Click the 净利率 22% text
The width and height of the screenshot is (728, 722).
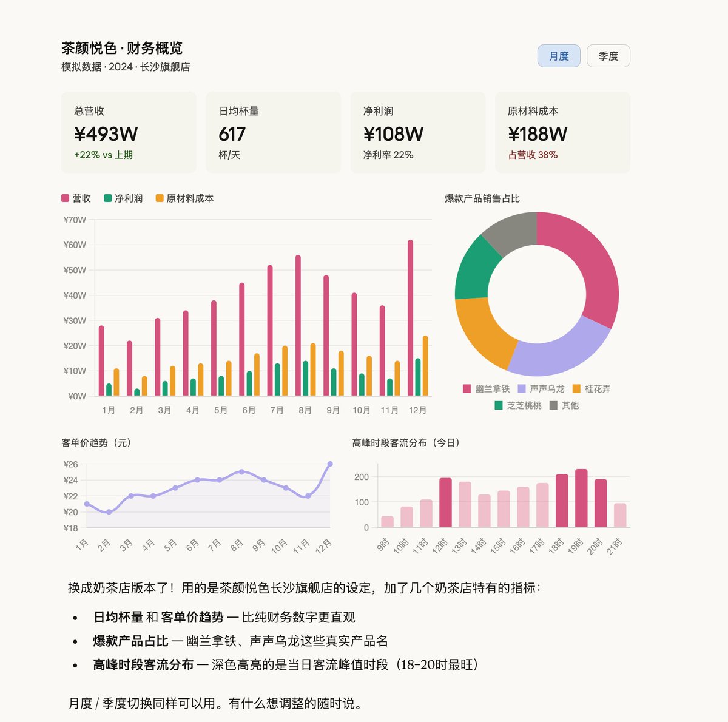pyautogui.click(x=388, y=155)
